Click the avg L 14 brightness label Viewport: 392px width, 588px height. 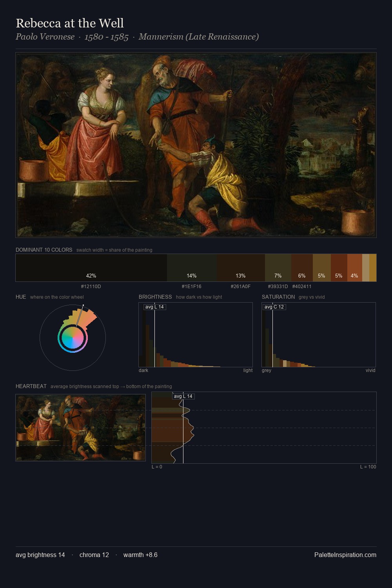[x=154, y=307]
